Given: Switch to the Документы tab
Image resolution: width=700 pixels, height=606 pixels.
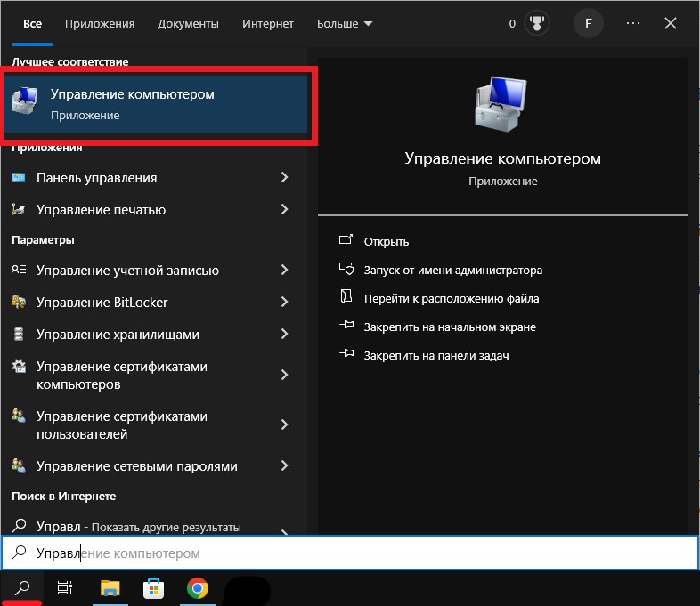Looking at the screenshot, I should (x=188, y=24).
